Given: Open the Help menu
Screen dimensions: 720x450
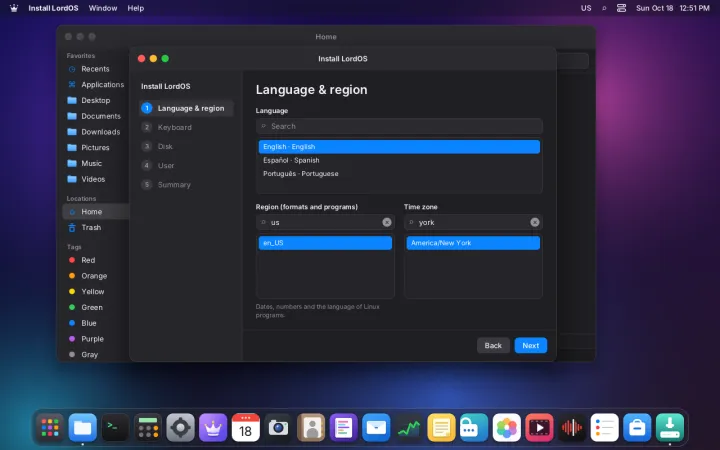Looking at the screenshot, I should (135, 8).
